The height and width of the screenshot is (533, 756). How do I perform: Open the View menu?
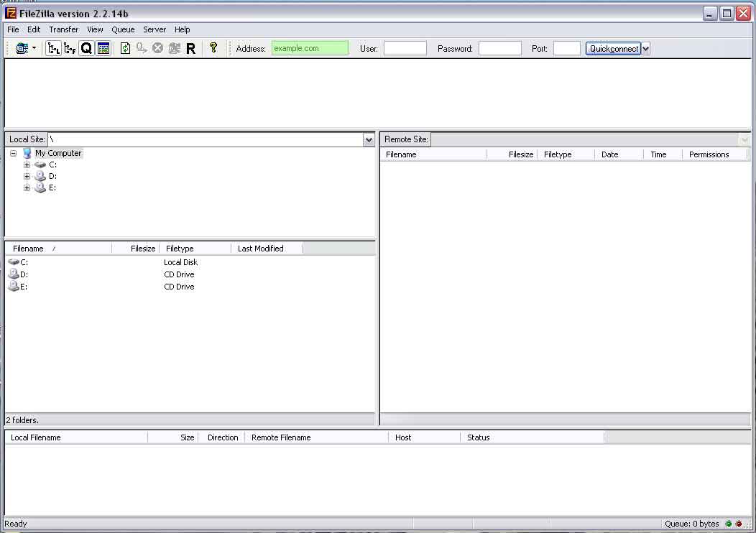(95, 29)
